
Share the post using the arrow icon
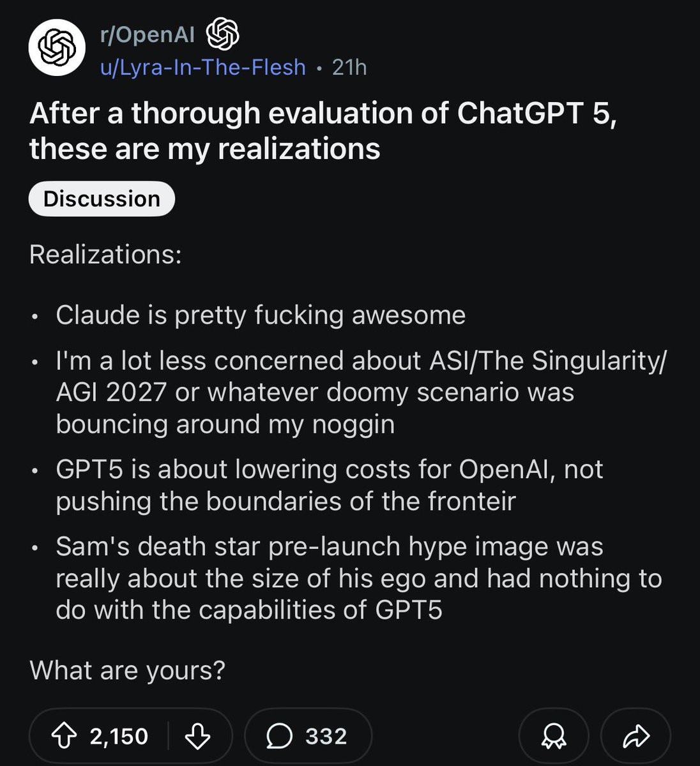click(x=635, y=736)
